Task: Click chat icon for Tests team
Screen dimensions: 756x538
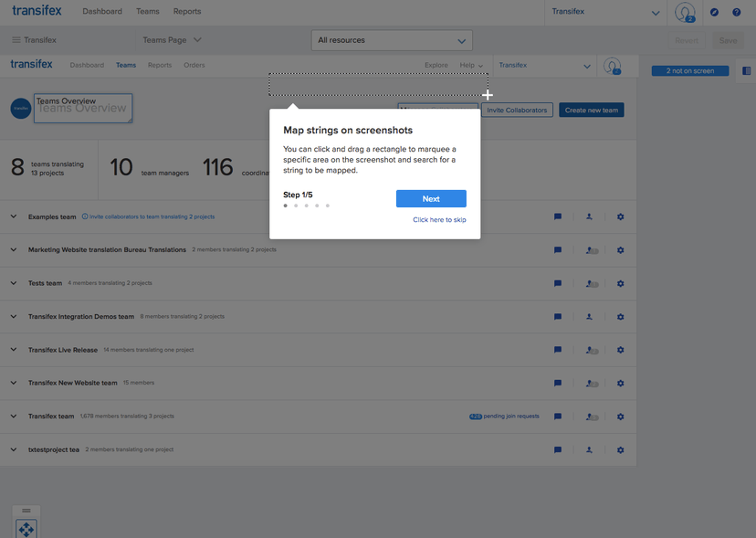Action: 558,283
